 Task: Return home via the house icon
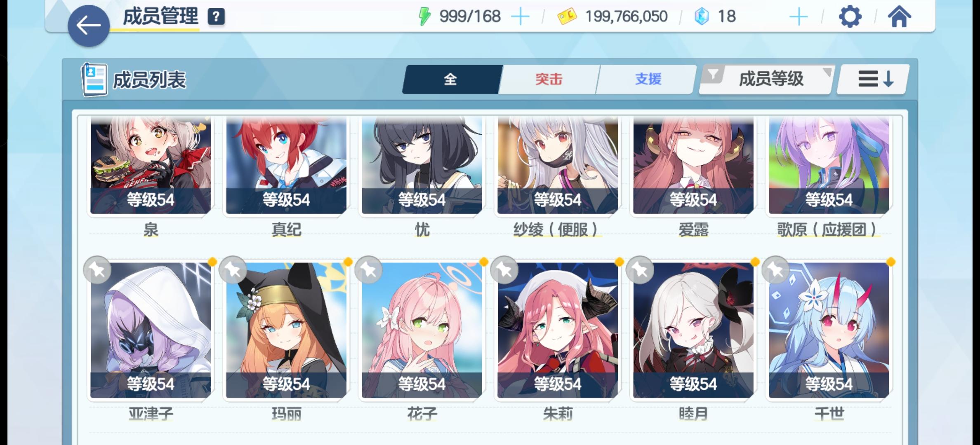tap(899, 17)
